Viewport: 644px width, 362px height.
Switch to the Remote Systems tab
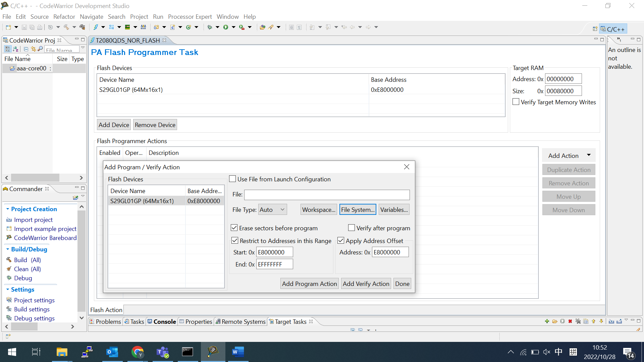(244, 321)
